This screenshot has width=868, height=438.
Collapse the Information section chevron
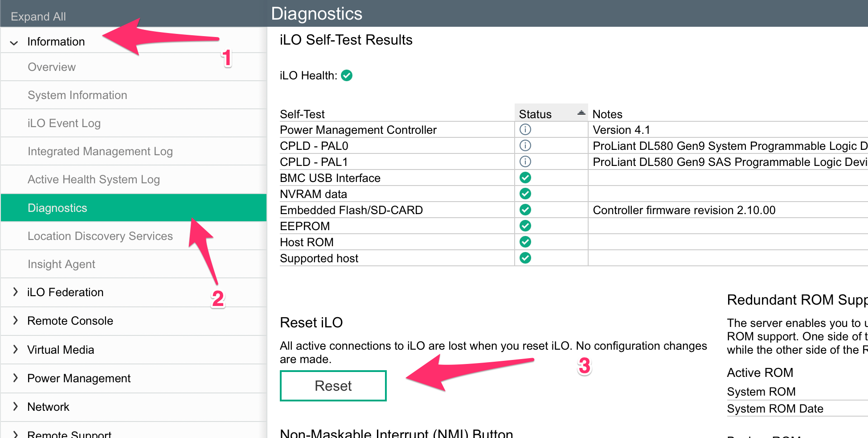coord(14,43)
